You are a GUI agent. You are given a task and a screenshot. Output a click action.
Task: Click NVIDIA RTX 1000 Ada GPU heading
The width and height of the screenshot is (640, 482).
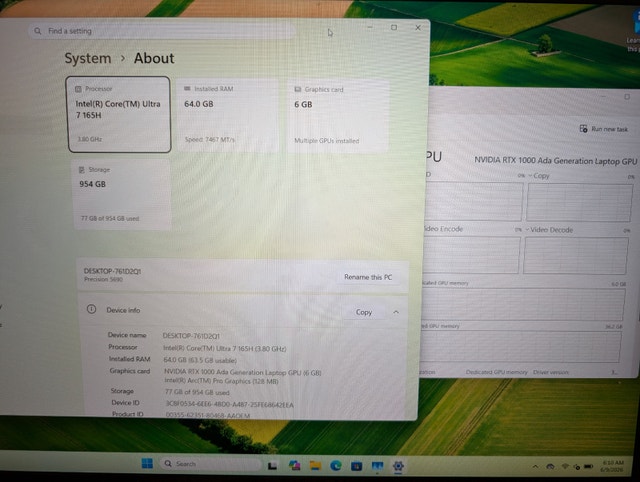(556, 161)
